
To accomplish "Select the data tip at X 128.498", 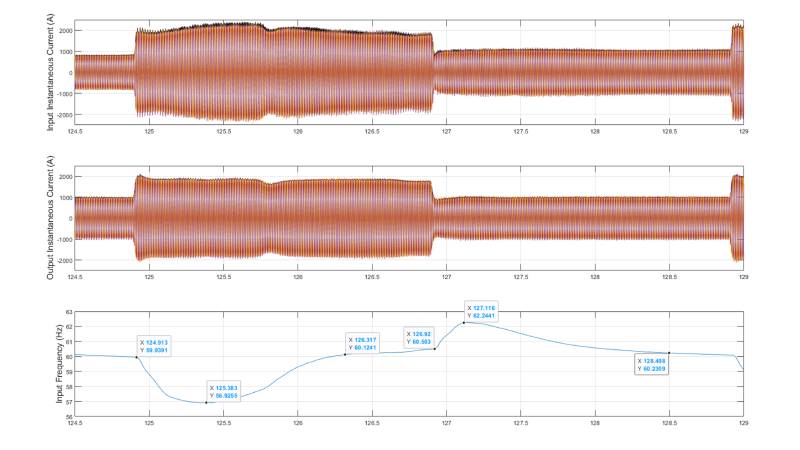I will point(655,364).
